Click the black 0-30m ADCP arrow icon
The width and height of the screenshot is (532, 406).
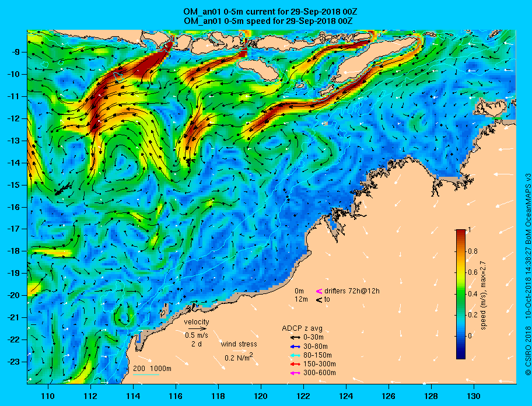tap(295, 338)
